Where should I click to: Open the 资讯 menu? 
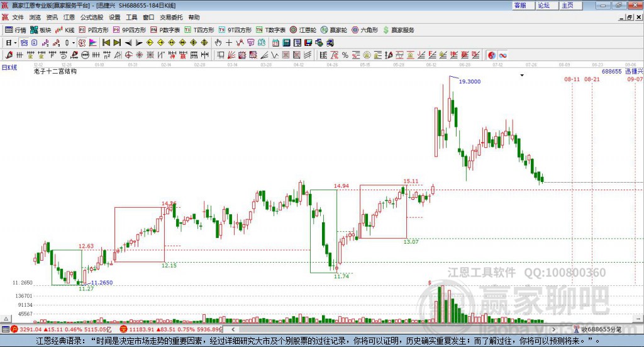tap(52, 17)
